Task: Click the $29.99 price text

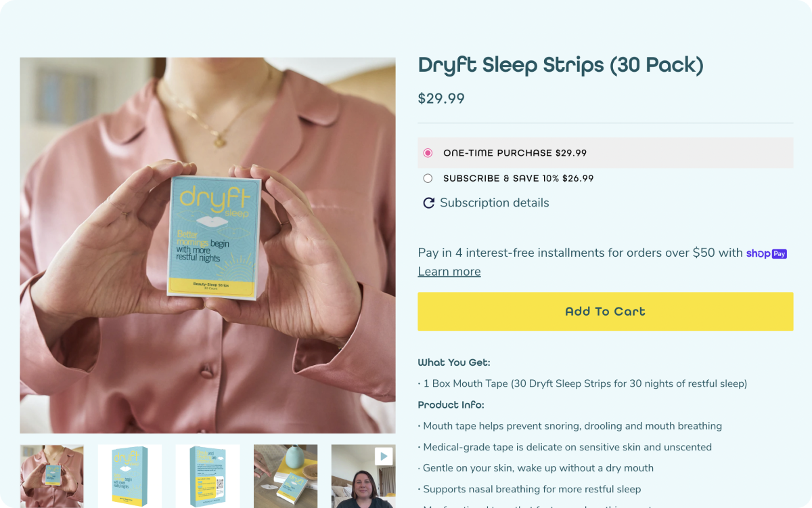Action: tap(441, 99)
